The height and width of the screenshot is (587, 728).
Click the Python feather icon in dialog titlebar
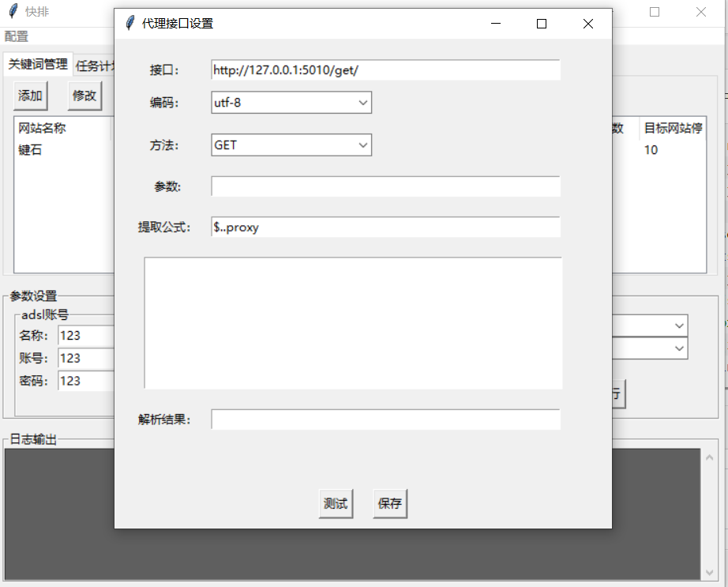[x=129, y=24]
